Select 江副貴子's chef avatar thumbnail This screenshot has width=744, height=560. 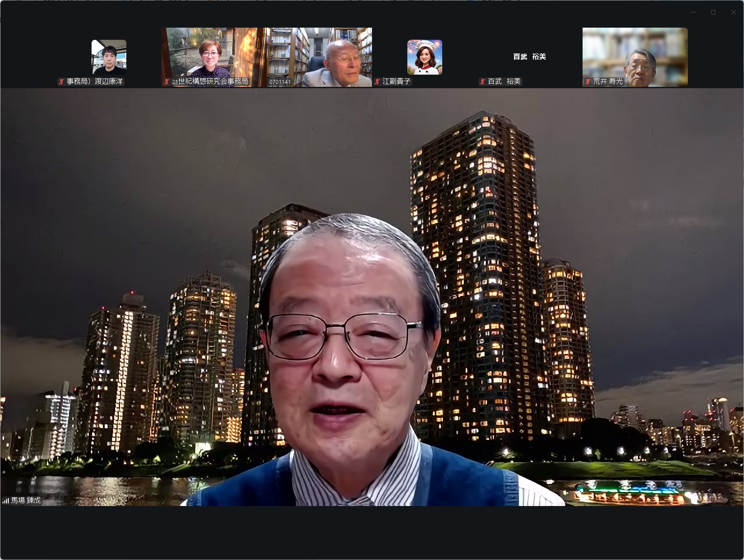424,57
